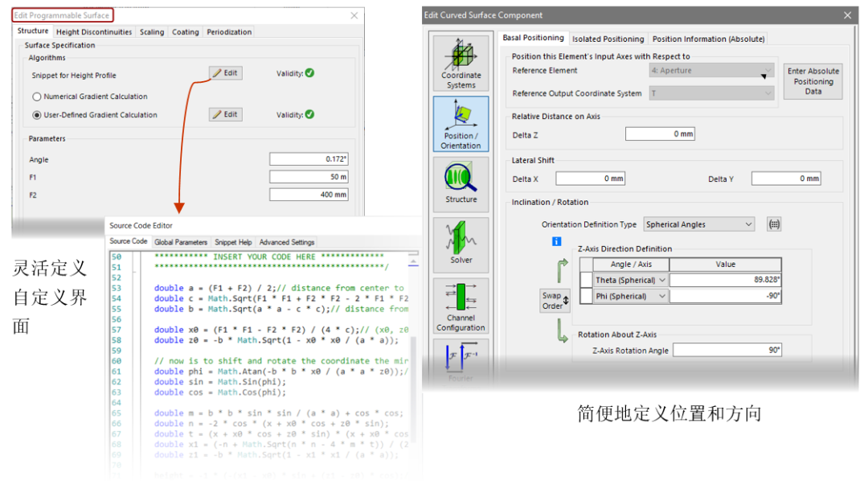
Task: Open the Snippet Help tab
Action: click(233, 242)
